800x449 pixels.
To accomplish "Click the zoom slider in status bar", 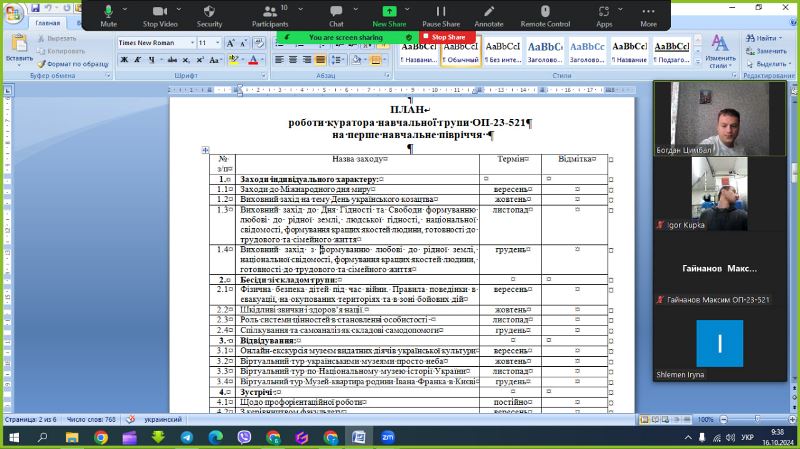I will 757,419.
